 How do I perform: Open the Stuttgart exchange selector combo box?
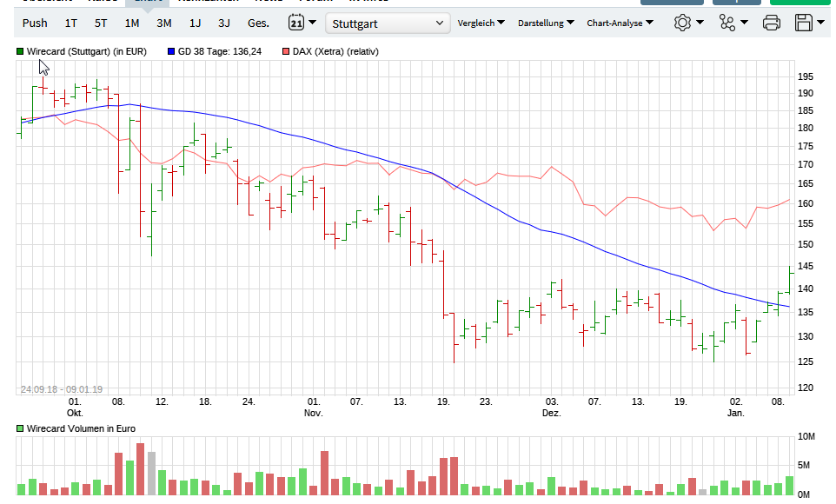[x=388, y=23]
